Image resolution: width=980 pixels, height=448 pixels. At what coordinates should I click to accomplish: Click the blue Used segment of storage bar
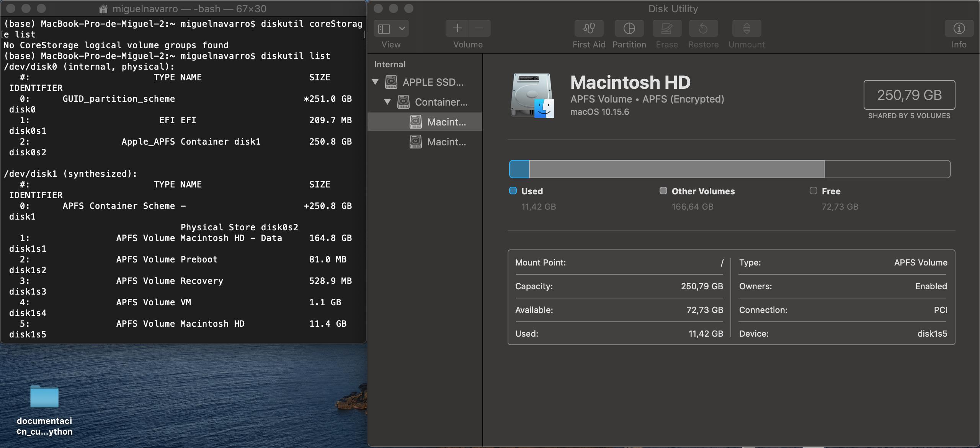[x=519, y=169]
